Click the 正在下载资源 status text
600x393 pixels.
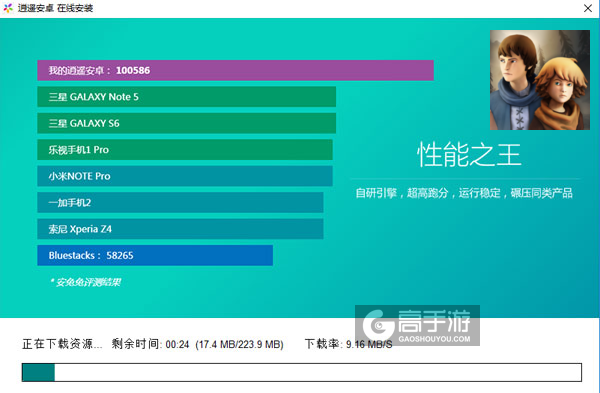(62, 344)
